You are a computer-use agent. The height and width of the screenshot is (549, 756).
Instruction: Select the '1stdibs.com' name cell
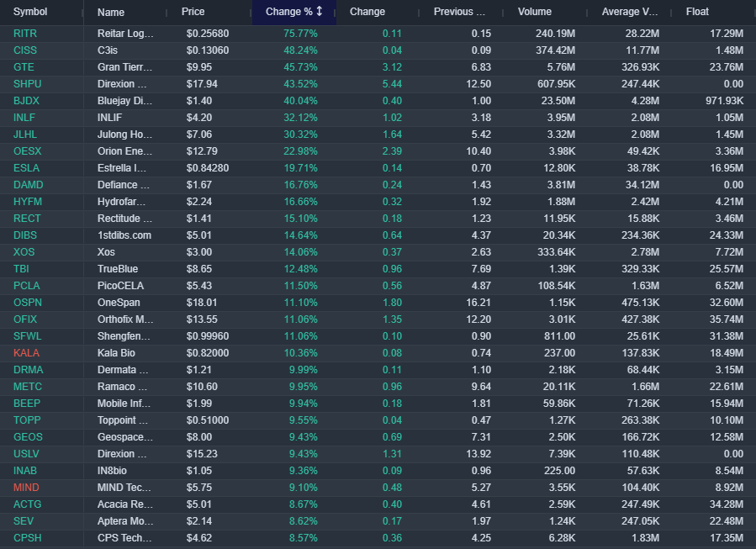(124, 235)
